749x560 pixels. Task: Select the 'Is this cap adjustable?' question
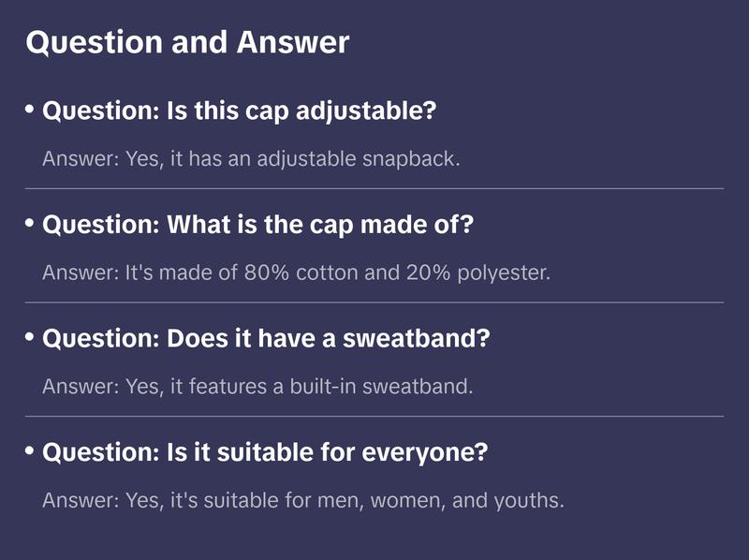pyautogui.click(x=240, y=111)
